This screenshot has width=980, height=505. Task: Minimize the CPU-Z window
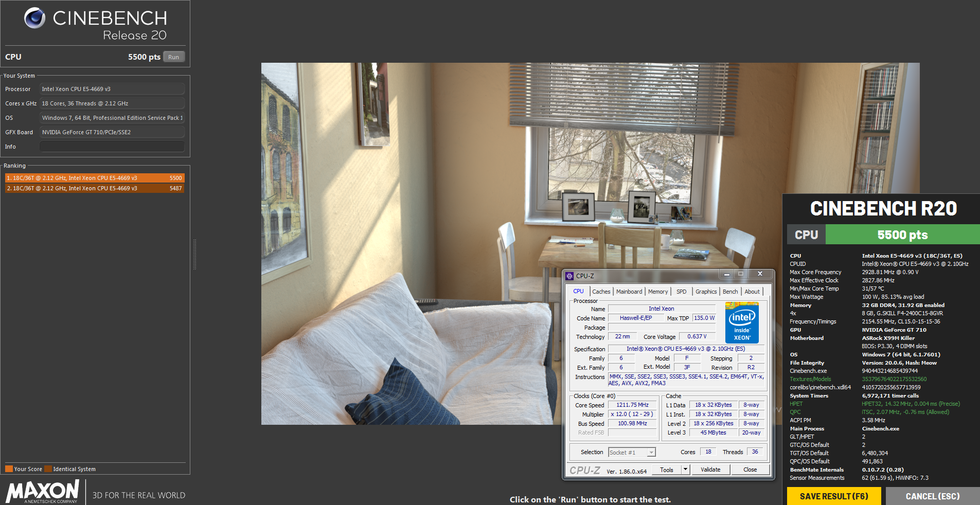tap(726, 274)
